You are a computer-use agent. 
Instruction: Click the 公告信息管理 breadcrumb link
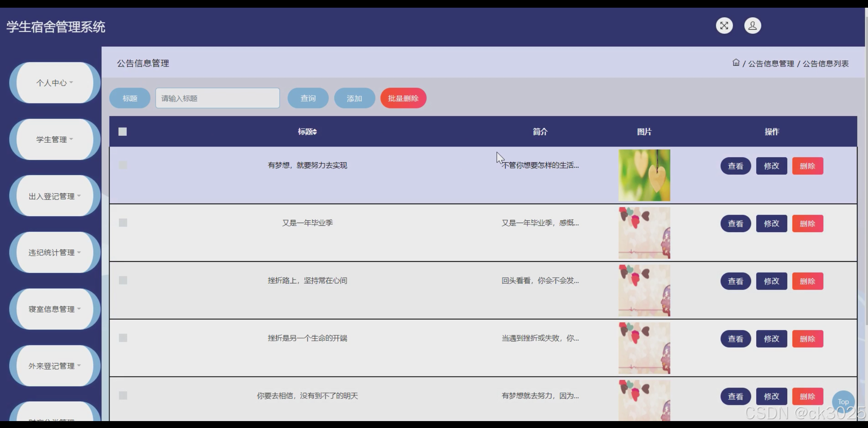pos(771,64)
